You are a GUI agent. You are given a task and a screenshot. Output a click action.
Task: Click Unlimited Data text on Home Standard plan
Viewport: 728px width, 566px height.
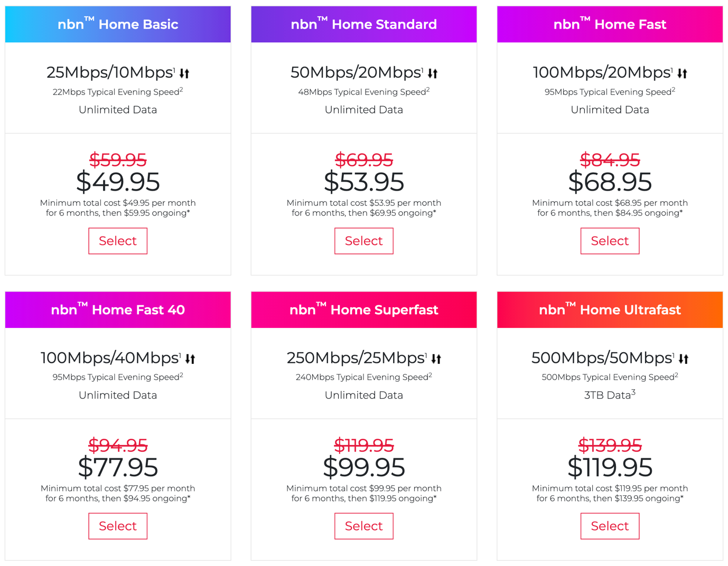pyautogui.click(x=364, y=109)
